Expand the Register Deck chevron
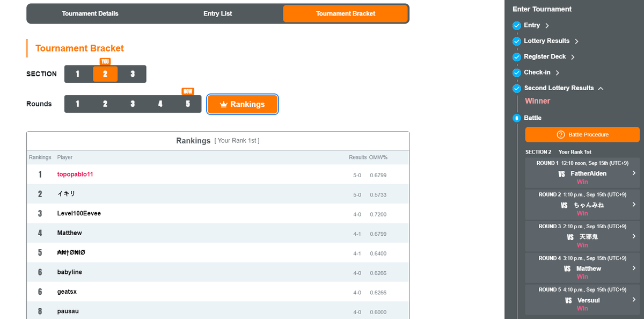This screenshot has width=644, height=319. point(573,57)
